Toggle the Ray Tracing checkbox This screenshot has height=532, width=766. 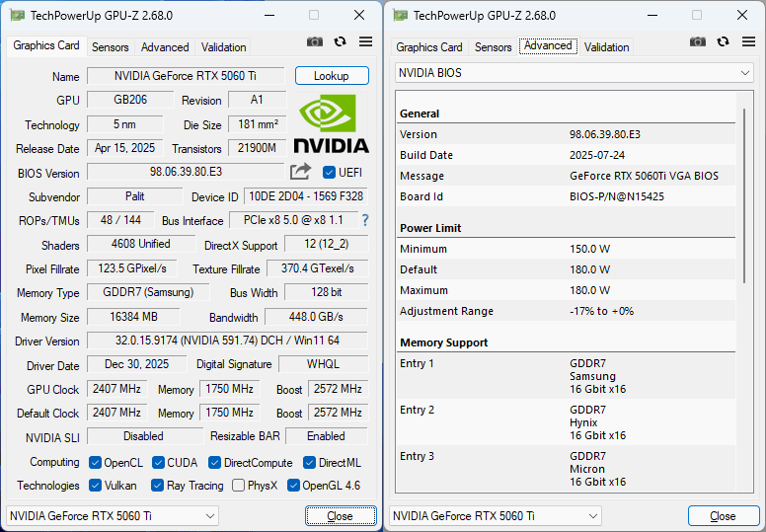pyautogui.click(x=157, y=486)
